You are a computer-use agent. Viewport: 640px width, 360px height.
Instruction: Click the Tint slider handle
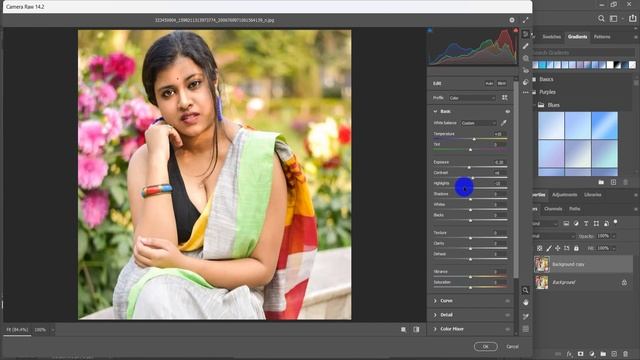point(470,150)
